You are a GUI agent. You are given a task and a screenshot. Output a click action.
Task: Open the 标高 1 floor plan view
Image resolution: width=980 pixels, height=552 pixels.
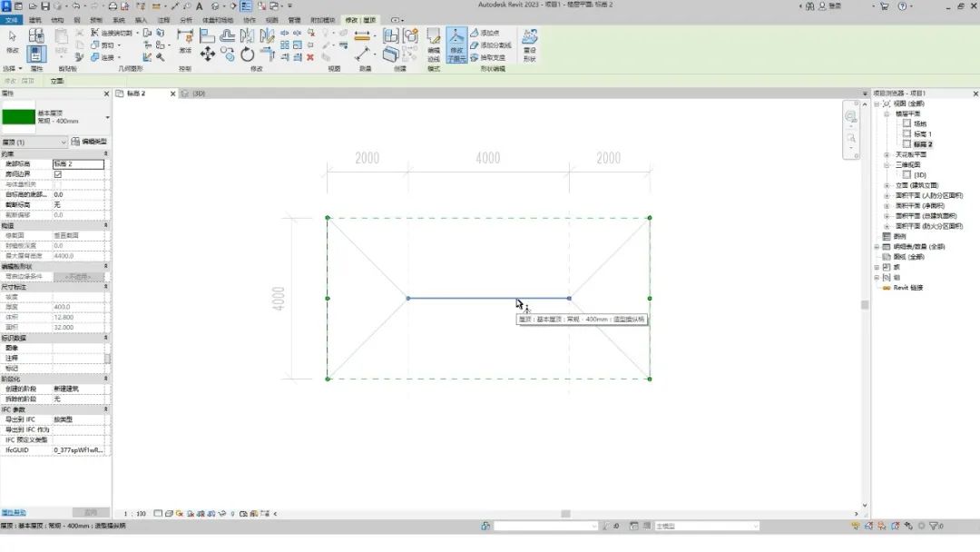click(x=922, y=133)
